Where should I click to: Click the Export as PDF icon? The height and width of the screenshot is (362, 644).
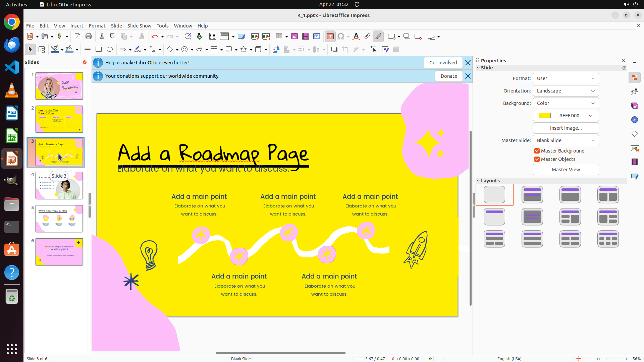77,37
